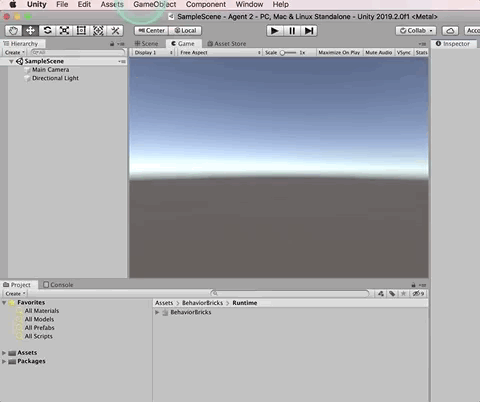Image resolution: width=480 pixels, height=402 pixels.
Task: Open Hierarchy panel options menu
Action: [121, 44]
